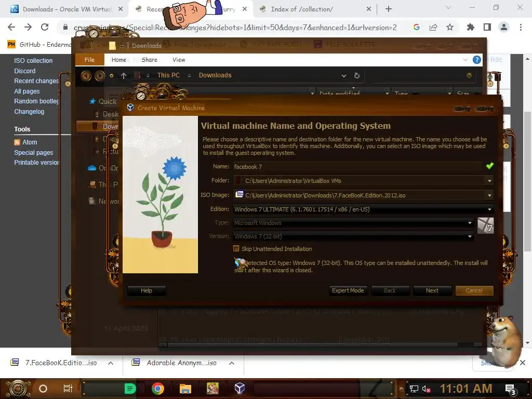Expand the File Explorer ribbon chevron
The height and width of the screenshot is (399, 532).
(x=465, y=60)
